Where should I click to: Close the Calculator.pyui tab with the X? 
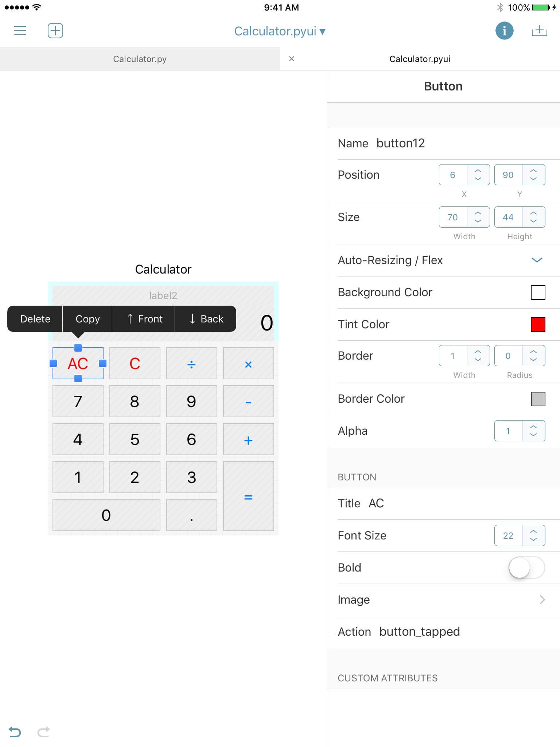pyautogui.click(x=291, y=59)
